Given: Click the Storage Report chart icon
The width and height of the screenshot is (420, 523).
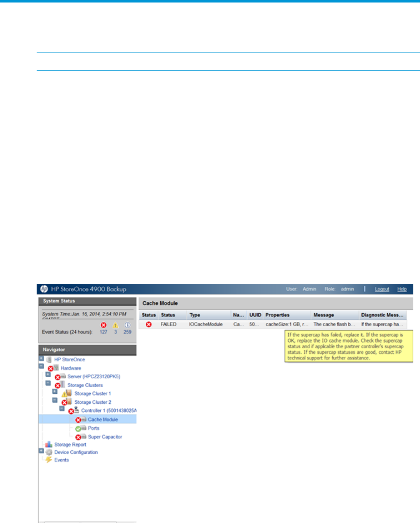Looking at the screenshot, I should [49, 444].
